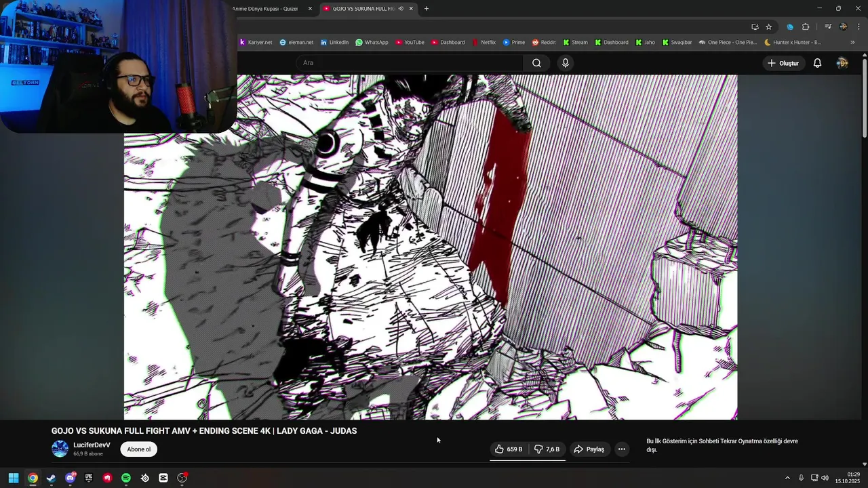
Task: Open Spotify from the taskbar
Action: tap(126, 478)
